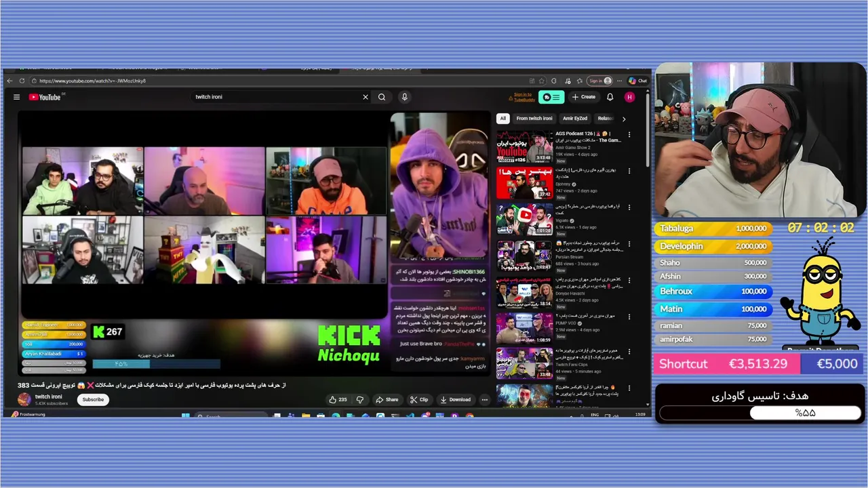Image resolution: width=868 pixels, height=488 pixels.
Task: Click the ENG language indicator in taskbar
Action: (x=595, y=414)
